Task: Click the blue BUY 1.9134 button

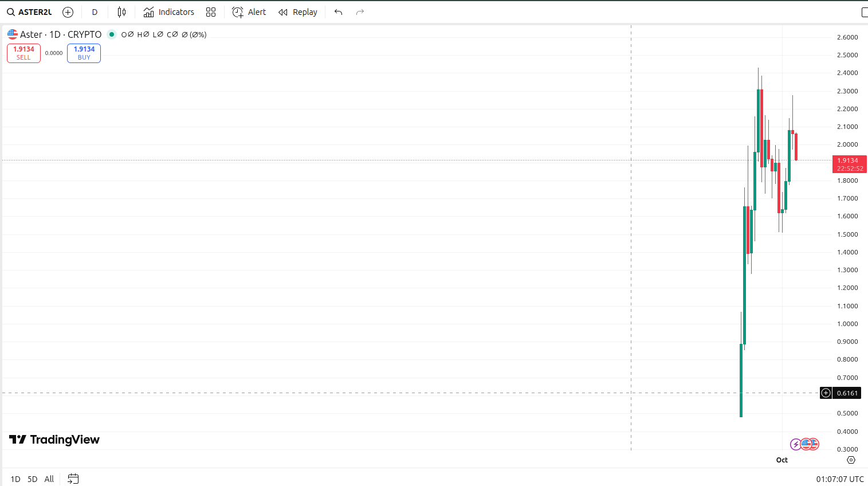Action: (x=84, y=53)
